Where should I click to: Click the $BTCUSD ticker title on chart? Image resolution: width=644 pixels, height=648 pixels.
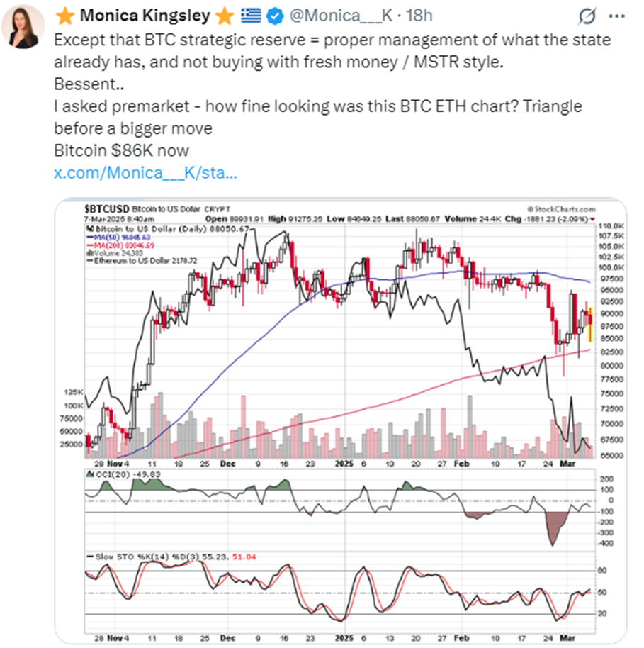point(106,209)
